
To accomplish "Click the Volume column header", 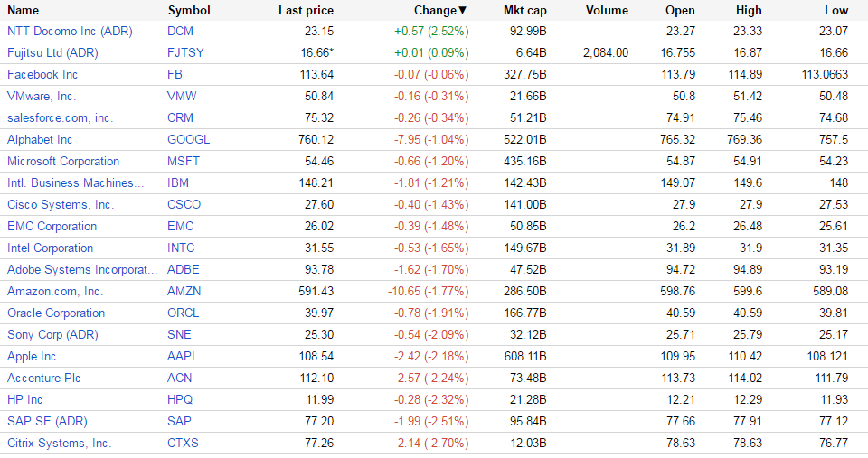I will pyautogui.click(x=607, y=11).
